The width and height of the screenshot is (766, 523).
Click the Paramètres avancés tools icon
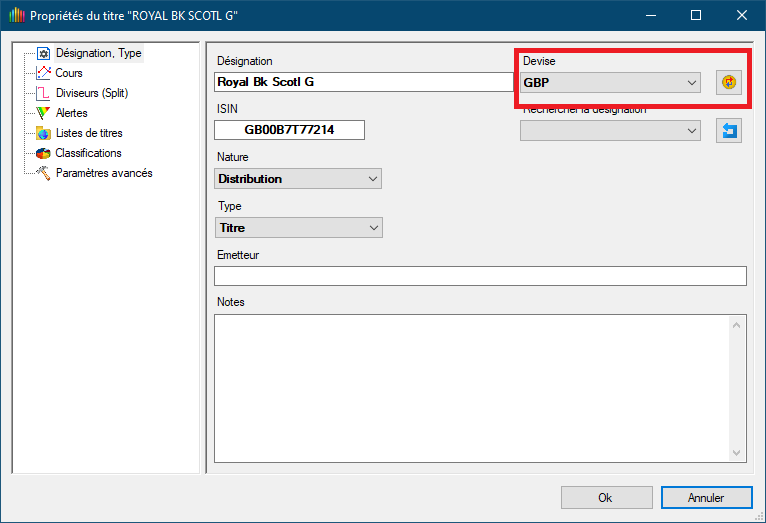pos(43,173)
